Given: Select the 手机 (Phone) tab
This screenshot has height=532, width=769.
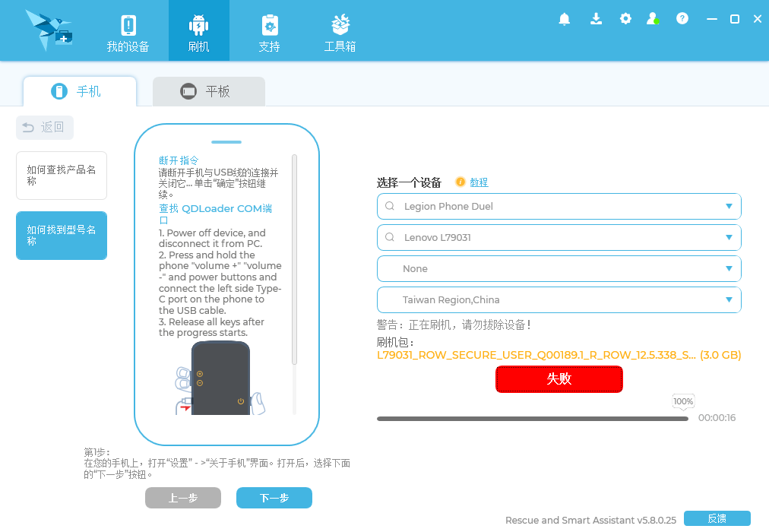Looking at the screenshot, I should 80,91.
